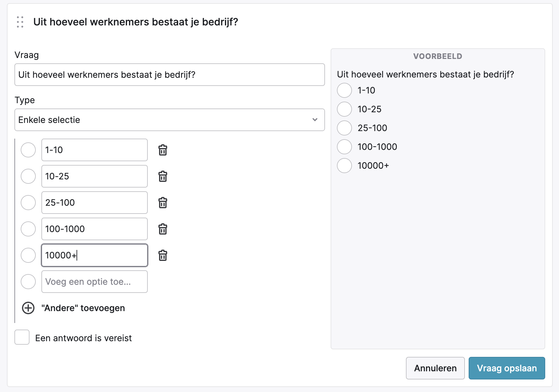
Task: Save the question with 'Vraag opslaan'
Action: (x=507, y=368)
